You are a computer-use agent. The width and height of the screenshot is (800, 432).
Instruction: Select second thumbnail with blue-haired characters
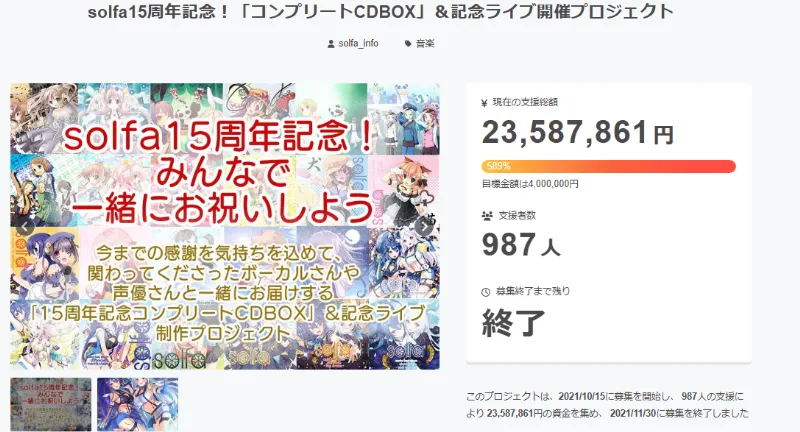(x=138, y=404)
